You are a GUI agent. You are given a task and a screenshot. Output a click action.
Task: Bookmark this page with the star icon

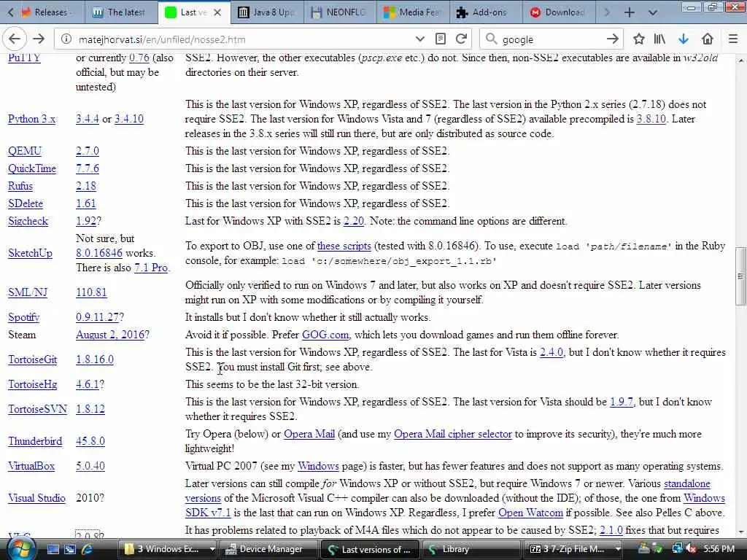click(639, 39)
